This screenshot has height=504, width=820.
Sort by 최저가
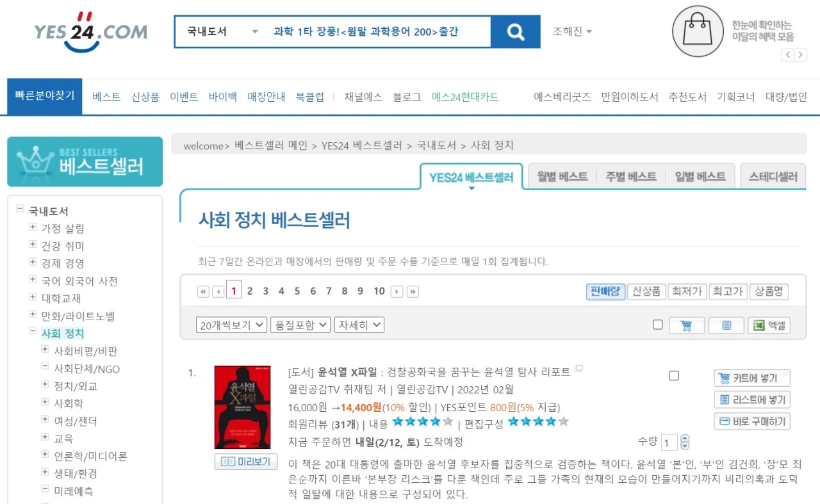(687, 291)
